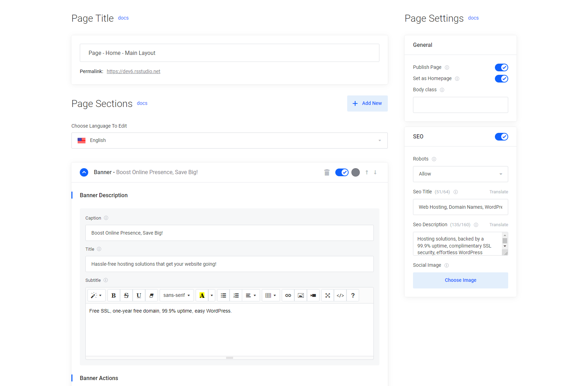Toggle editor fullscreen mode
This screenshot has height=386, width=588.
pos(328,295)
